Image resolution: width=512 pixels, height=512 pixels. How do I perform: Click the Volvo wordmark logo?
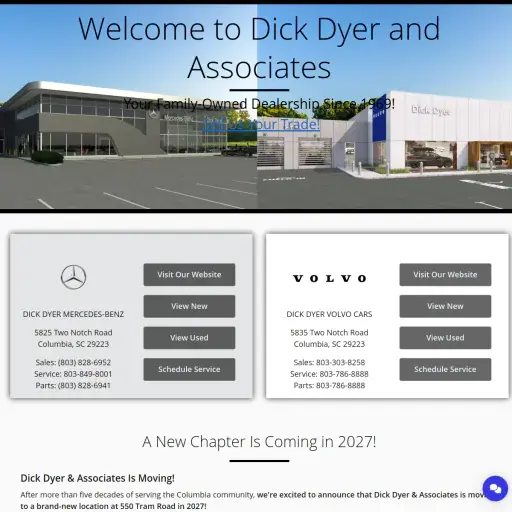pos(329,278)
